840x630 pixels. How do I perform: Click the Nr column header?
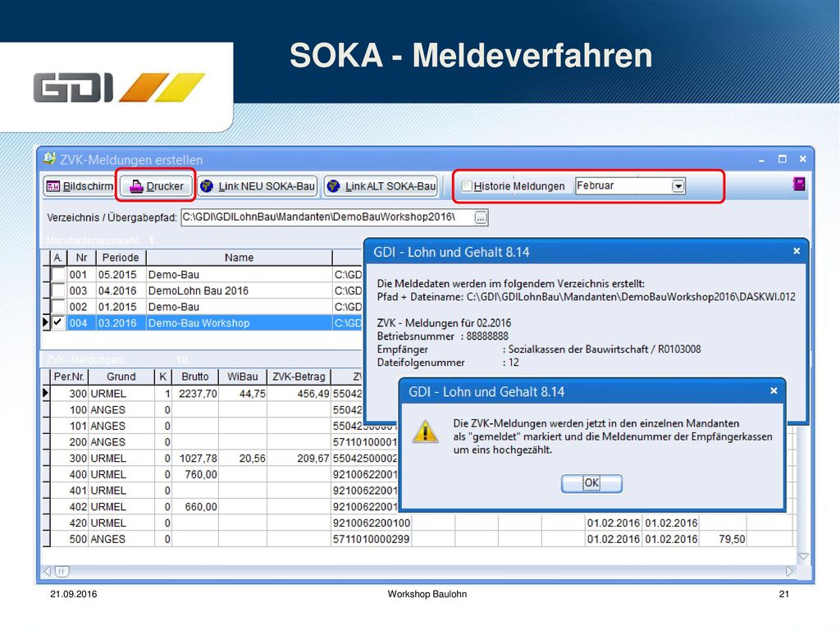[81, 258]
